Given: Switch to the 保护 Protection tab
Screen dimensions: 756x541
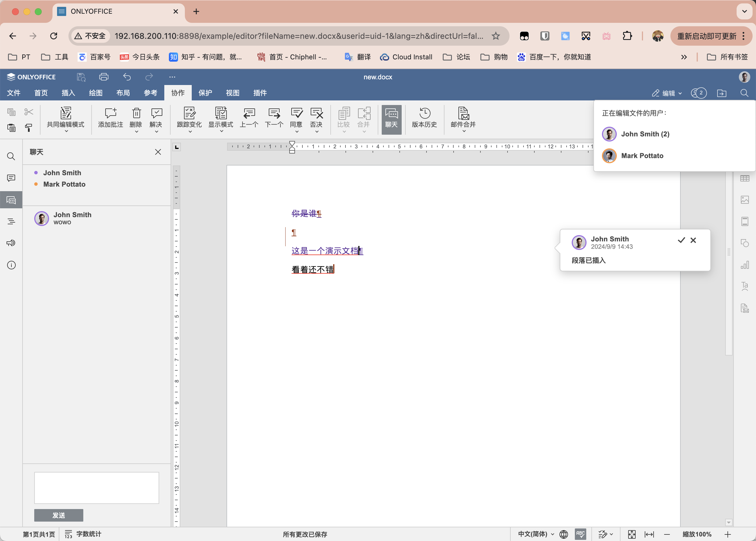Looking at the screenshot, I should pyautogui.click(x=205, y=93).
